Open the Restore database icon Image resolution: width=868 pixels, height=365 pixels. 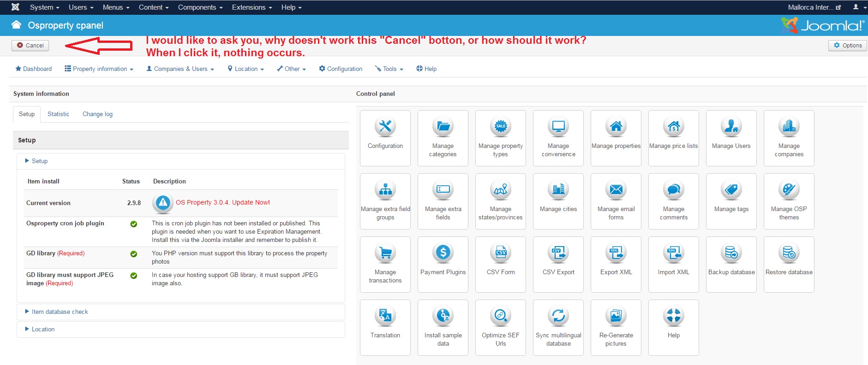pos(789,264)
